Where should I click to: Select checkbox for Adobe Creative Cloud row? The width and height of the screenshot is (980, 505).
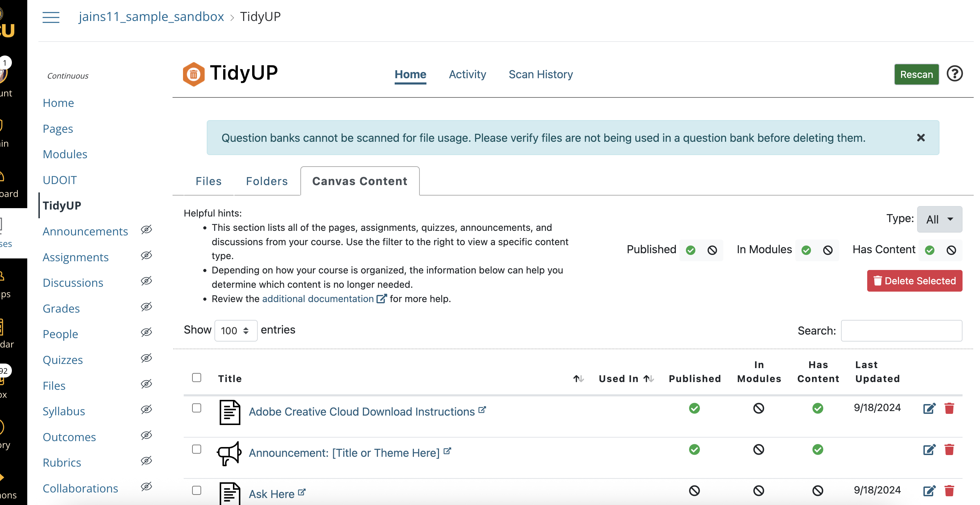pyautogui.click(x=197, y=408)
